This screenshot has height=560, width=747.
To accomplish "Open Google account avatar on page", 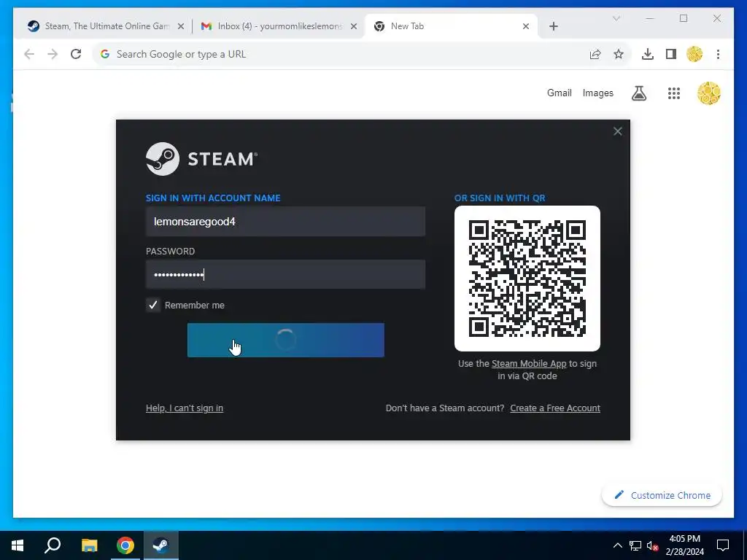I will pyautogui.click(x=709, y=93).
